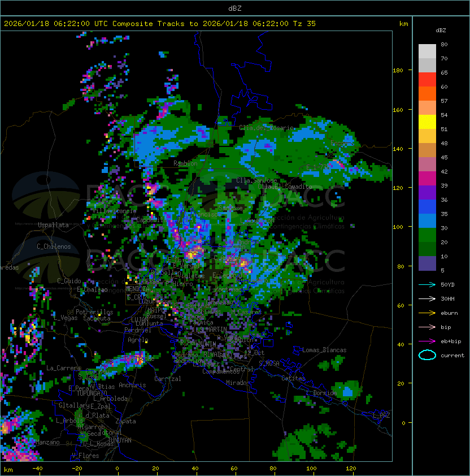Select the slate purple 5-10 dBZ swatch
Screen dimensions: 470x476
coord(427,263)
